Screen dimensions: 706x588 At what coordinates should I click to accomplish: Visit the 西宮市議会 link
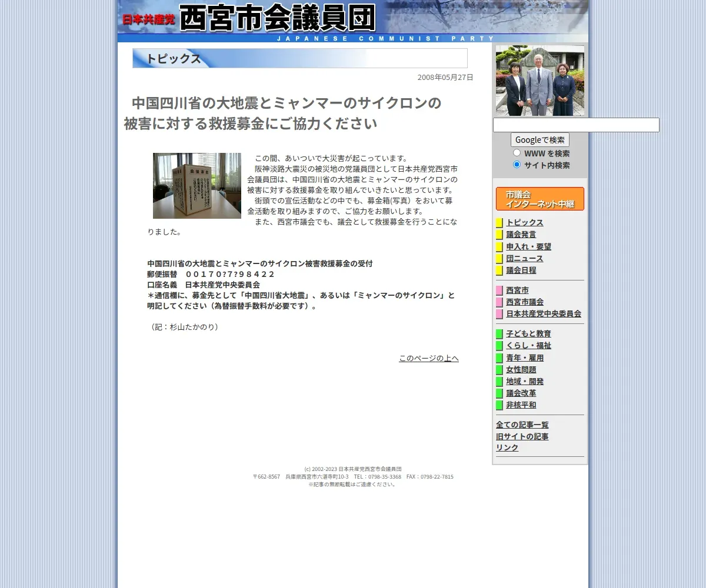525,302
